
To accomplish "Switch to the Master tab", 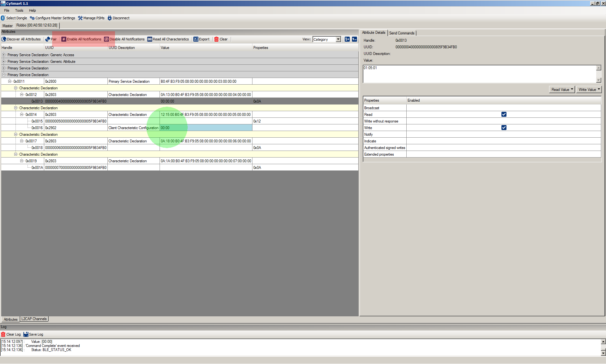I will pyautogui.click(x=8, y=26).
